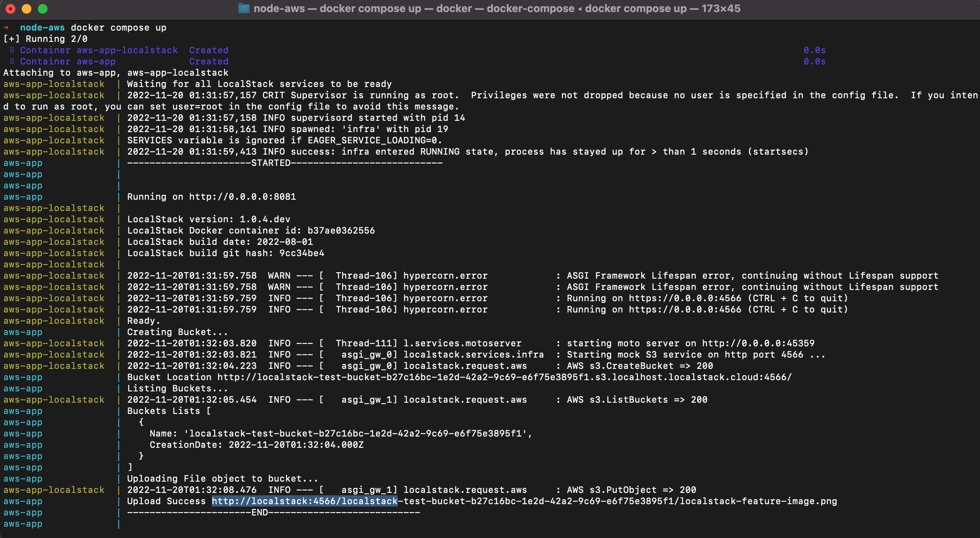Screen dimensions: 980x538
Task: Click the window title text node-aws
Action: tap(279, 8)
